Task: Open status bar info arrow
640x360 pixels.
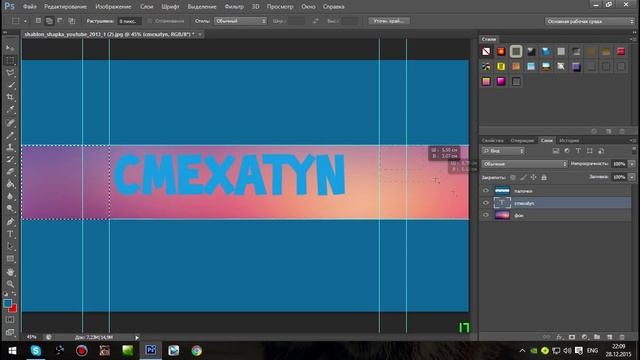Action: (137, 338)
